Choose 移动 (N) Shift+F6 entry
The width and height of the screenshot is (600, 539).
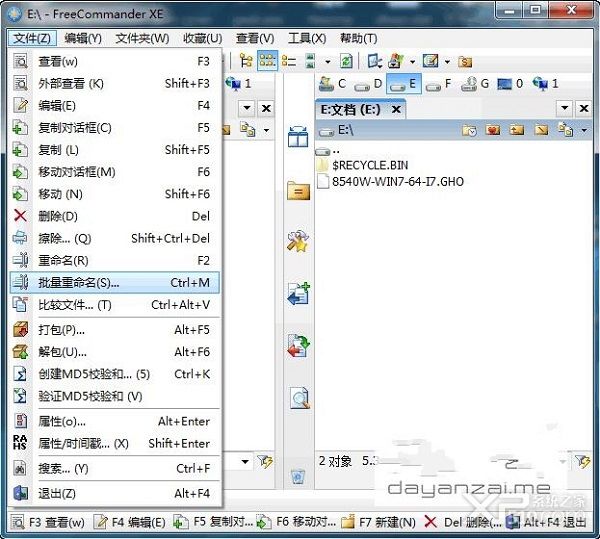pos(115,194)
